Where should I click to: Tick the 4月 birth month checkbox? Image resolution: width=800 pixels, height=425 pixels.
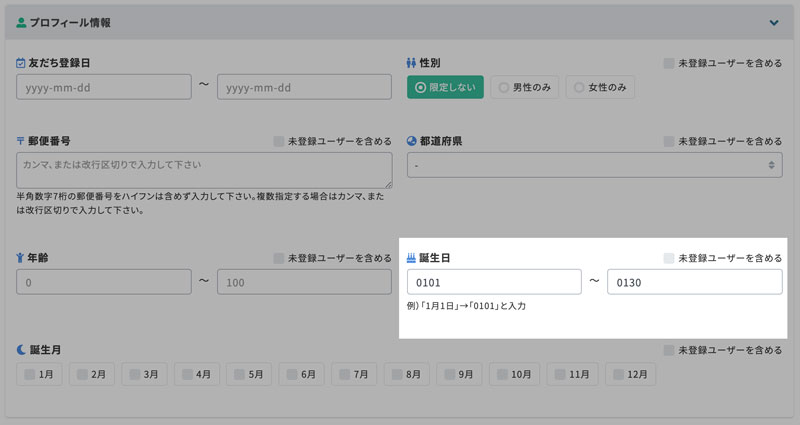[187, 374]
